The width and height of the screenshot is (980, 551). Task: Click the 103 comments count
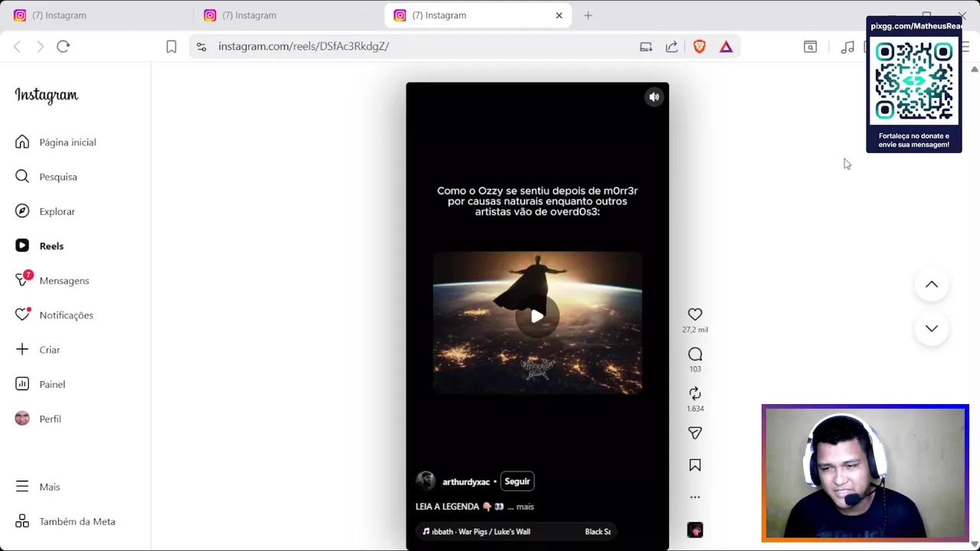pos(695,370)
